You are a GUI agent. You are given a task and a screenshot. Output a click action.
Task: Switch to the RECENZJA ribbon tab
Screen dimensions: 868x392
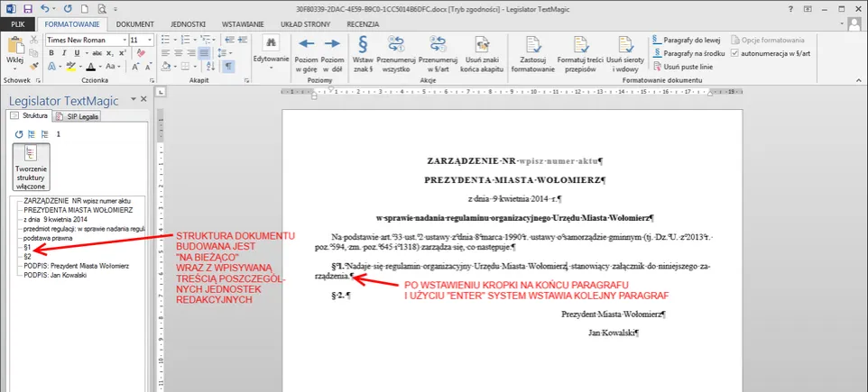point(363,24)
